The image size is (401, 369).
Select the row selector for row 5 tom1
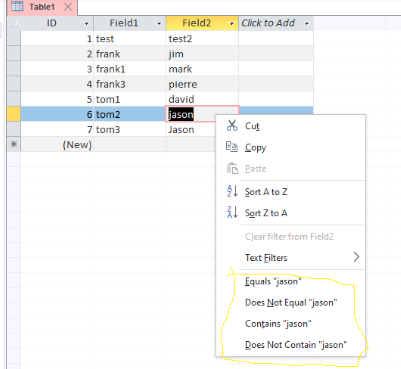[x=14, y=99]
